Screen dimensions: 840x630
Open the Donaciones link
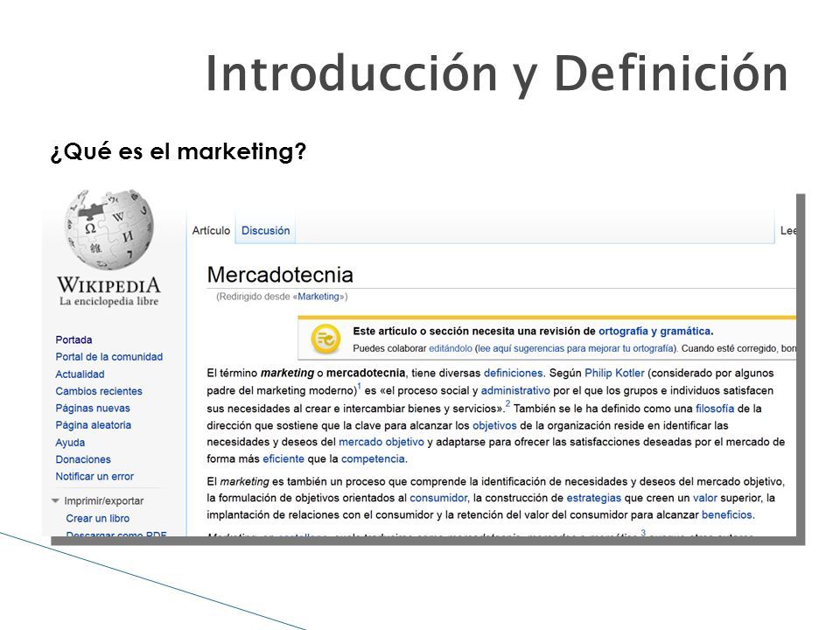(x=83, y=459)
